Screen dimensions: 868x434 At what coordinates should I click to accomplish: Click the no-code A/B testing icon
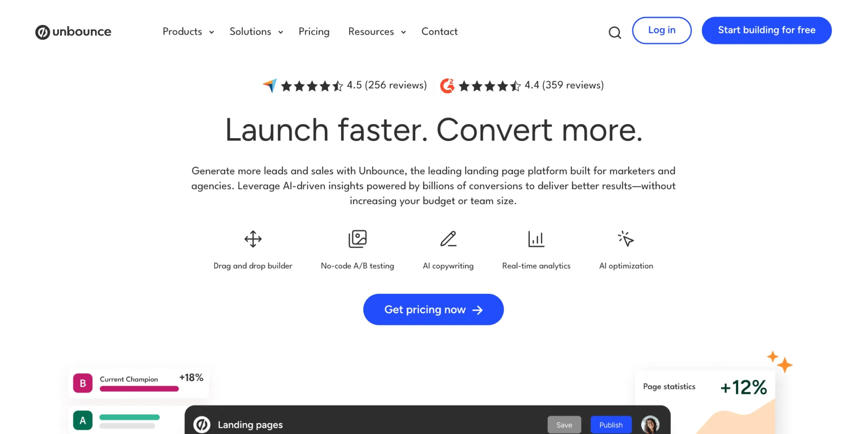pos(357,239)
